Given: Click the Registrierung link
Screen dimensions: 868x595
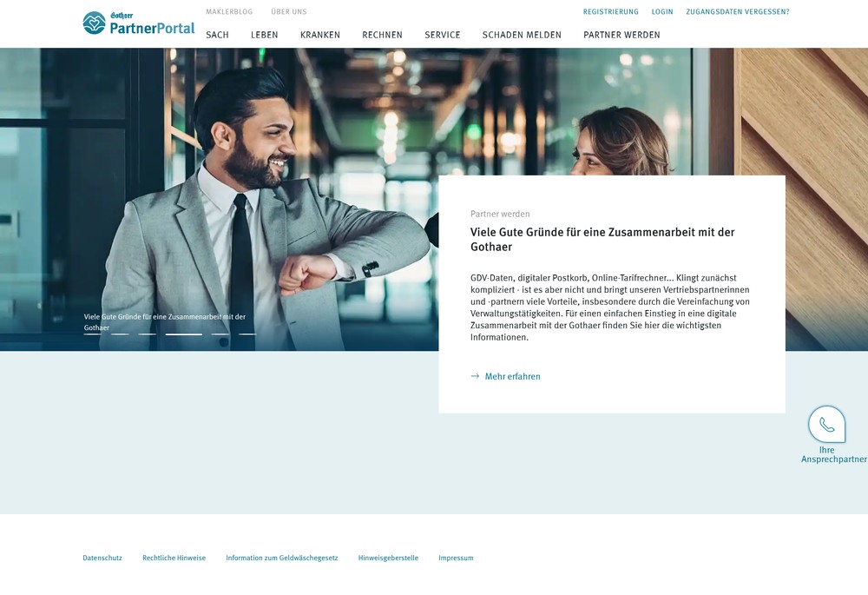Looking at the screenshot, I should click(x=610, y=11).
